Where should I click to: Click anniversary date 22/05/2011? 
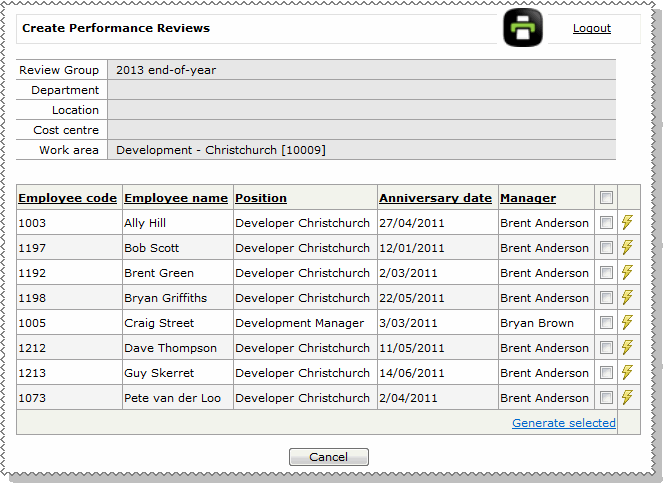[412, 298]
